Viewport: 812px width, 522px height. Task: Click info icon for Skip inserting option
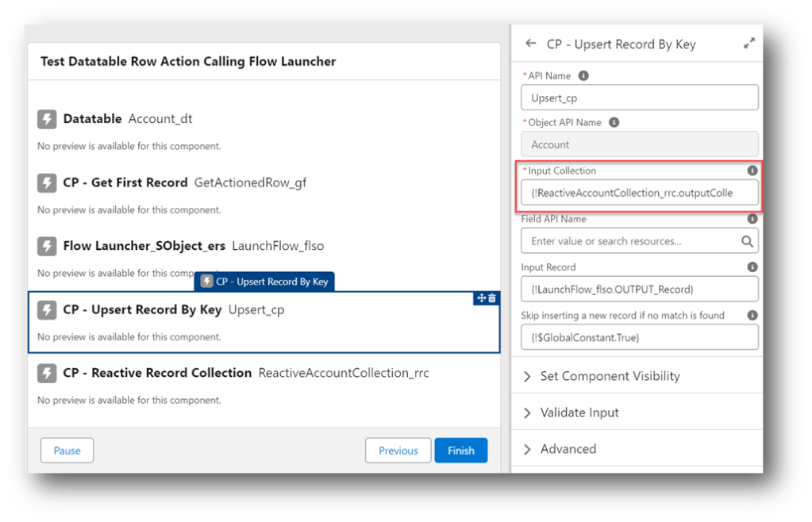point(752,316)
